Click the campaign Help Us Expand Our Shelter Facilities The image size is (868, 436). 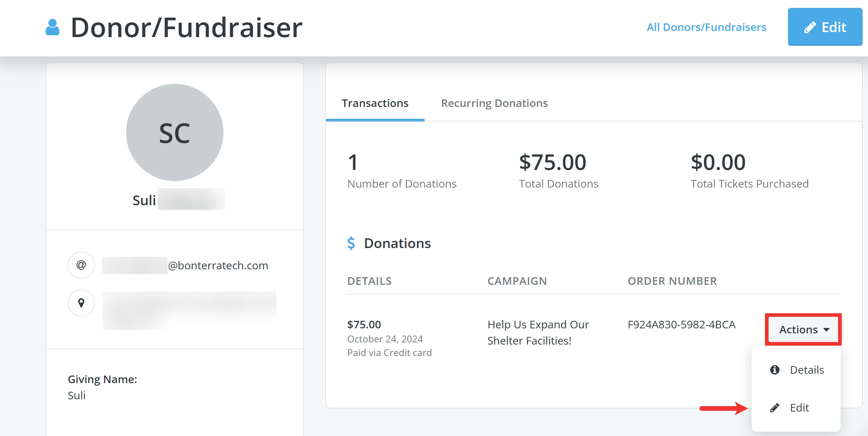(538, 332)
